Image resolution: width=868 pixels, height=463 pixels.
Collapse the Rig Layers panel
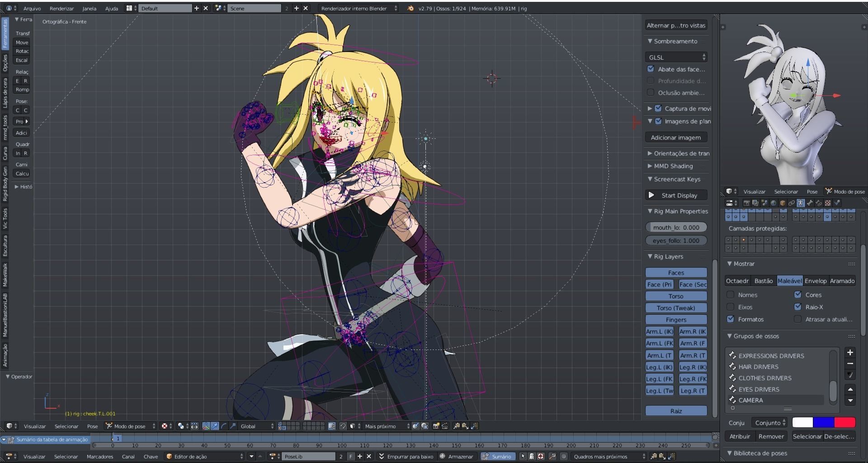pyautogui.click(x=665, y=256)
